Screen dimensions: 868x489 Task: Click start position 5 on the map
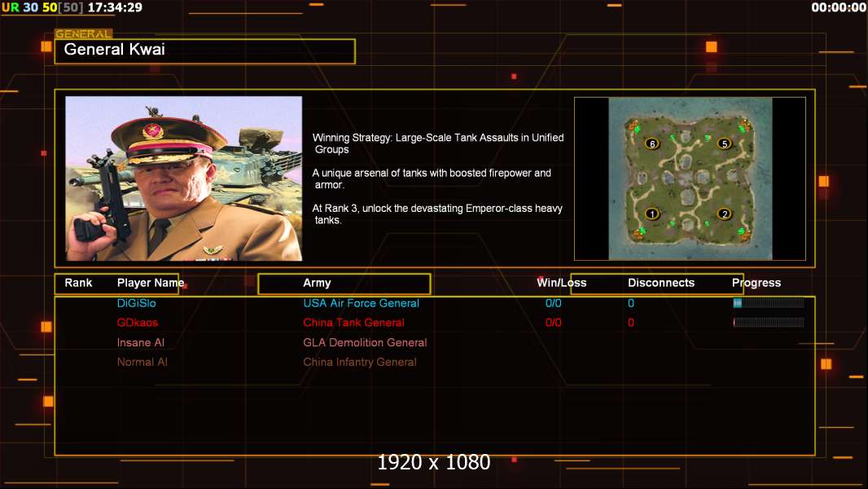pyautogui.click(x=724, y=143)
